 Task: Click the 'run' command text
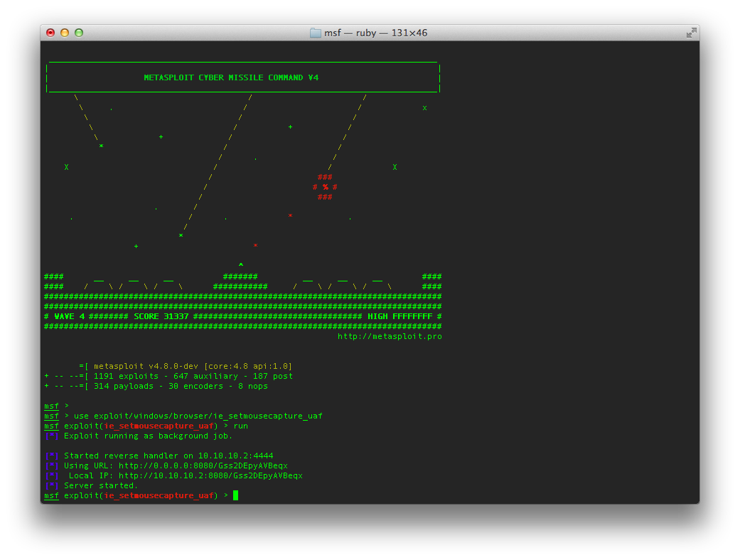(x=241, y=426)
